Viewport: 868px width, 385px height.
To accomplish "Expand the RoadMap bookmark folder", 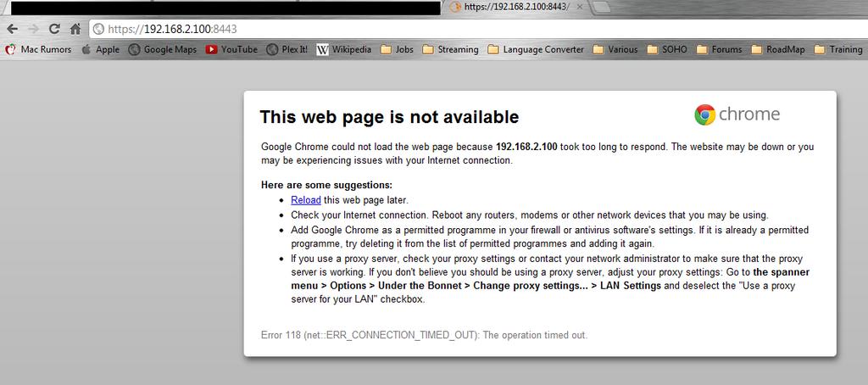I will (778, 49).
